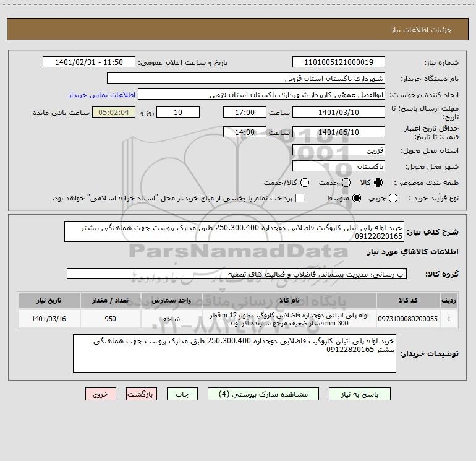
Task: Toggle the اسناد خزانه اسلامی payment checkbox
Action: coord(300,198)
